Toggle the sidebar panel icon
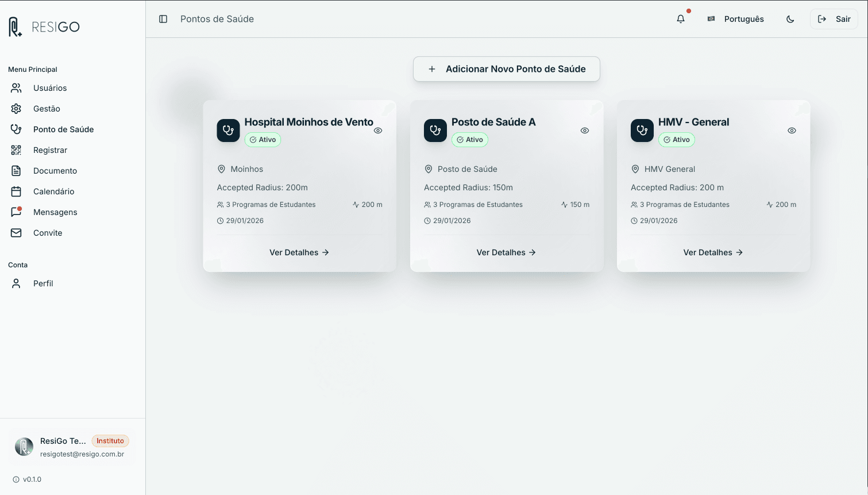The width and height of the screenshot is (868, 495). (x=163, y=19)
